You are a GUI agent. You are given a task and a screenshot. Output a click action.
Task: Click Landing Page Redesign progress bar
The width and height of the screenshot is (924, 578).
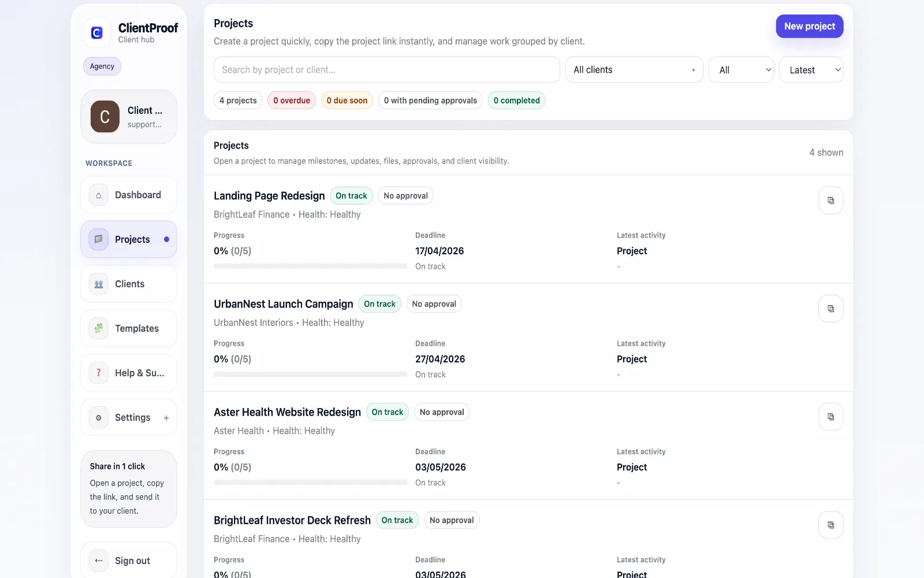tap(311, 266)
